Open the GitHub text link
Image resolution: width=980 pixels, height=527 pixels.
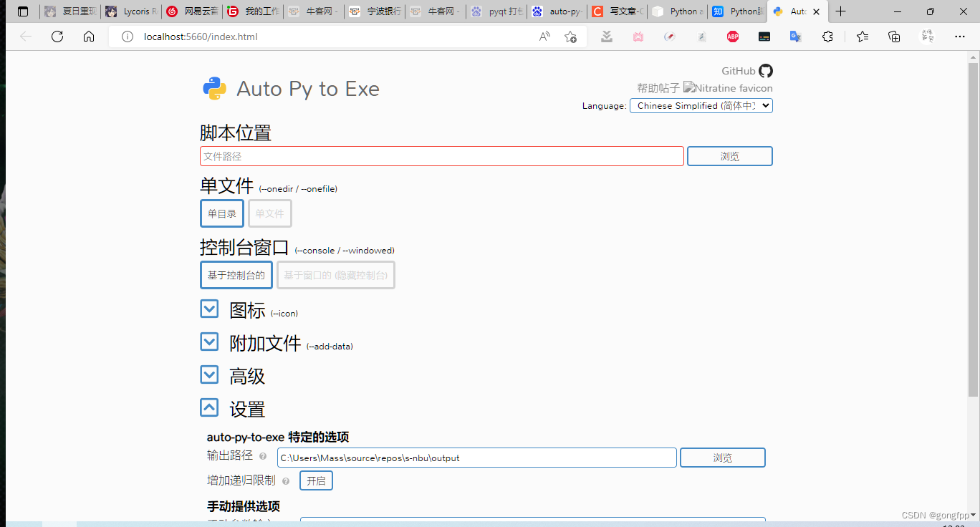pos(739,71)
